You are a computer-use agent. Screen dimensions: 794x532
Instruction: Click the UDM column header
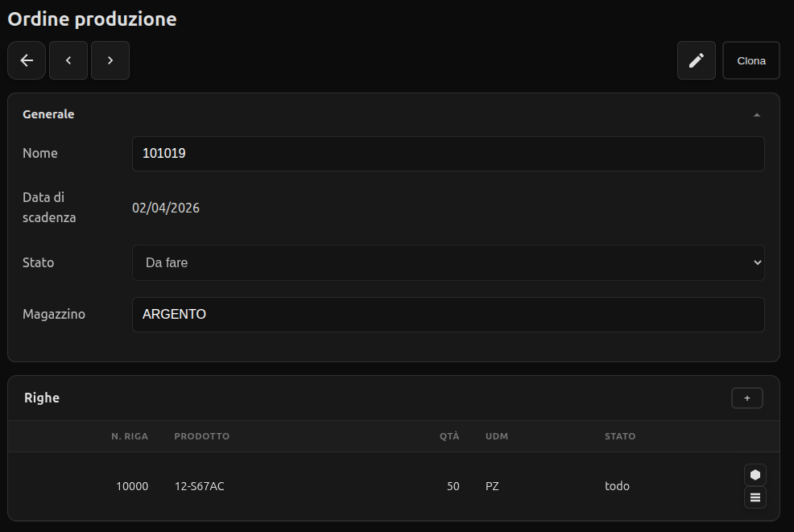(497, 436)
